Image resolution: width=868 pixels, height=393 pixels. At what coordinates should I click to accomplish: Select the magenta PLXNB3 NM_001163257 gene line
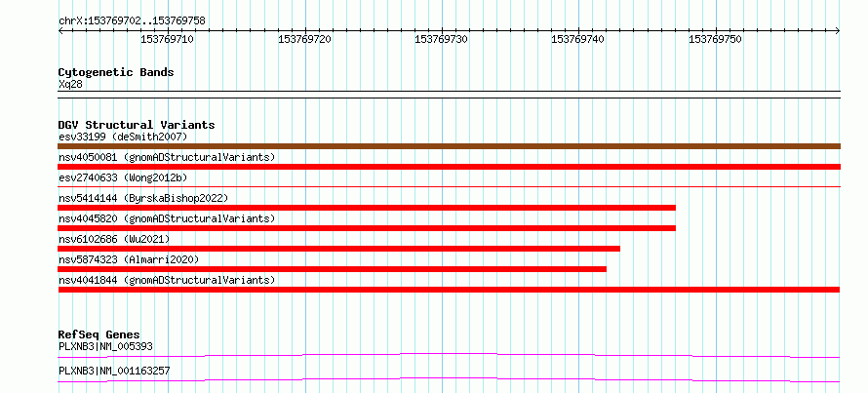[x=449, y=379]
